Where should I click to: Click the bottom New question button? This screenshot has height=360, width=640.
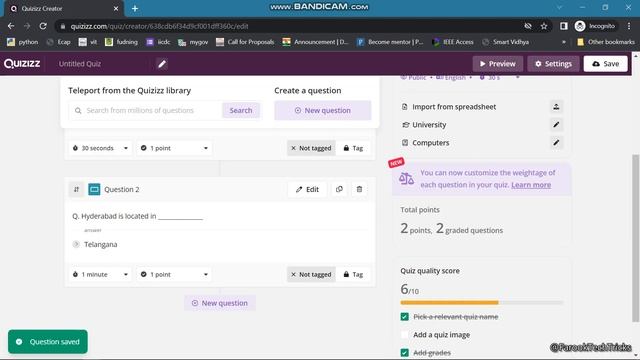point(220,303)
